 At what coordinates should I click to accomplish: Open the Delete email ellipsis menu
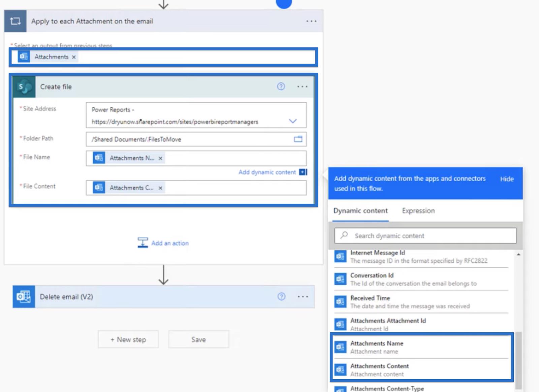(303, 297)
